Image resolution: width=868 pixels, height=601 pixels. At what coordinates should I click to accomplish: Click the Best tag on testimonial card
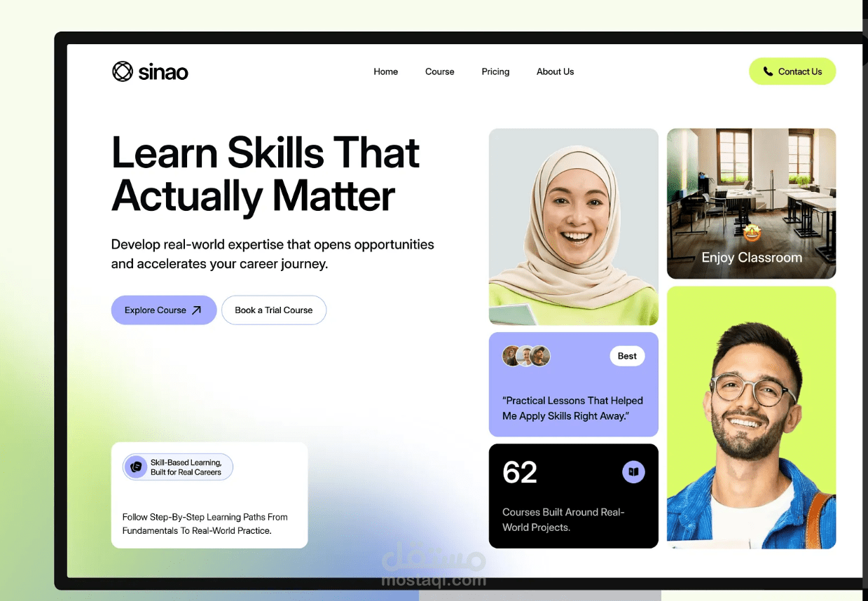[x=627, y=356]
